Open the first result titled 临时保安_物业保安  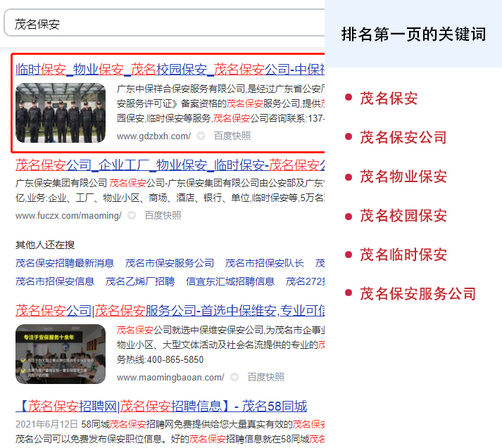click(x=169, y=69)
